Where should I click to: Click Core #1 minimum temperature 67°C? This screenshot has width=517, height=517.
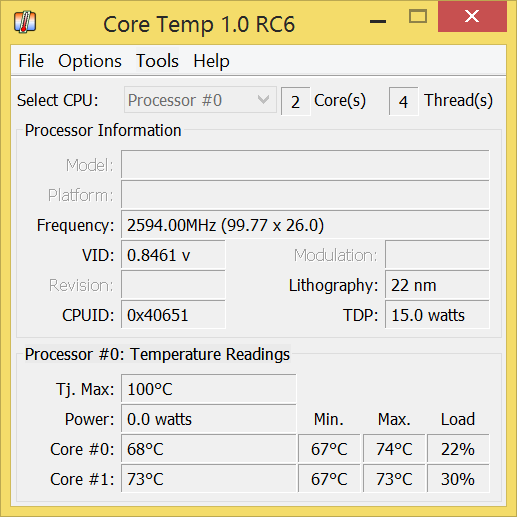coord(329,479)
